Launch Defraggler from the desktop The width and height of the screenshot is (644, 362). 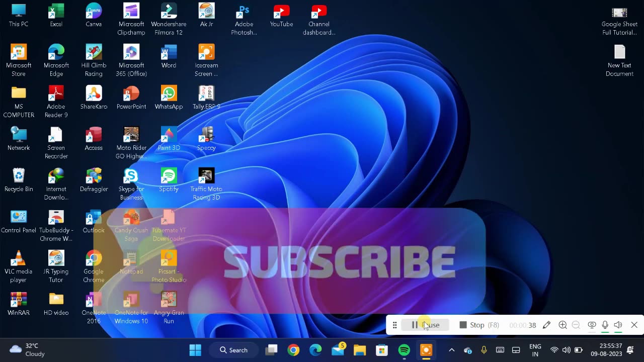(x=94, y=180)
